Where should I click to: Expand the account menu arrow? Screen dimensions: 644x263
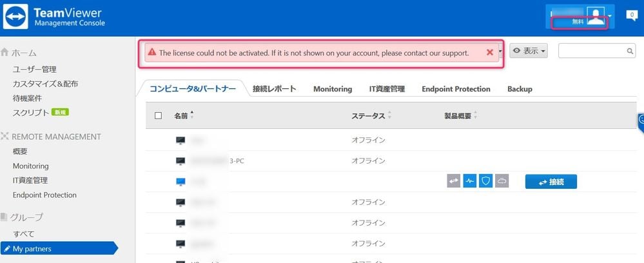click(610, 16)
